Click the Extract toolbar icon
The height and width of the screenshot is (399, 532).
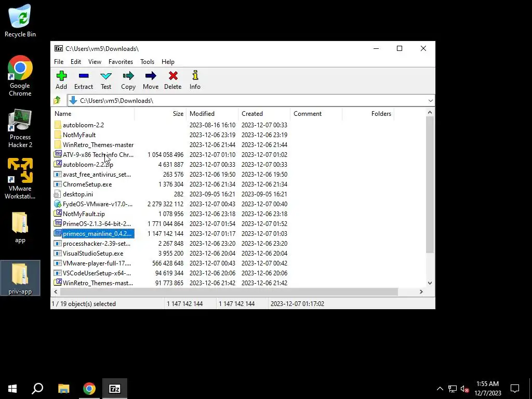(84, 76)
